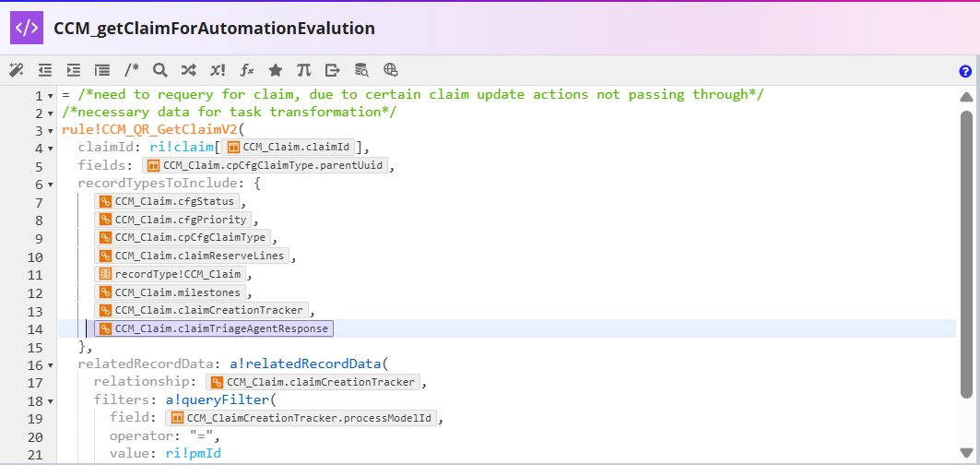980x465 pixels.
Task: Open help with the blue question icon
Action: (965, 71)
